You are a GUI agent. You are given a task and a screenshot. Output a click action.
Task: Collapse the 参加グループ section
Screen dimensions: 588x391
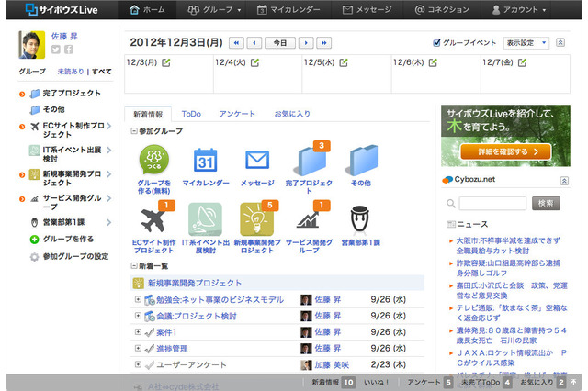point(133,131)
